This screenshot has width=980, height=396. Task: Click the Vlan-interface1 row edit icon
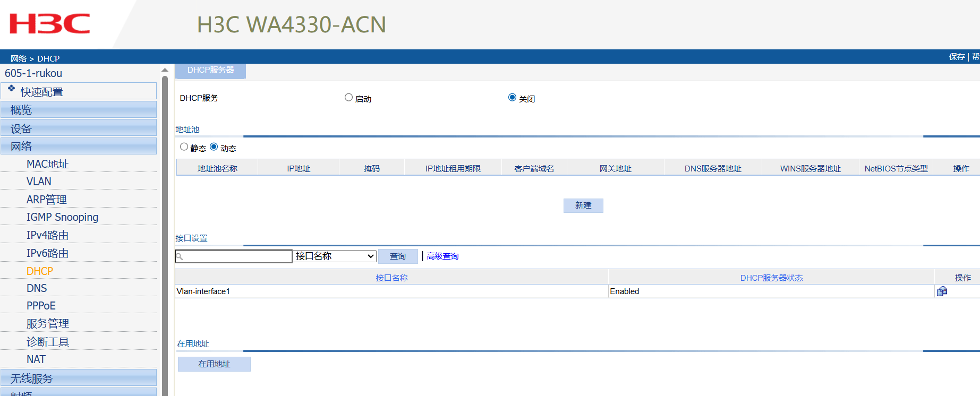point(942,291)
